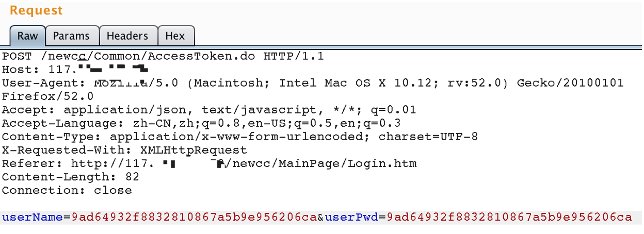This screenshot has height=234, width=644.
Task: Click the Request panel title
Action: pos(36,10)
